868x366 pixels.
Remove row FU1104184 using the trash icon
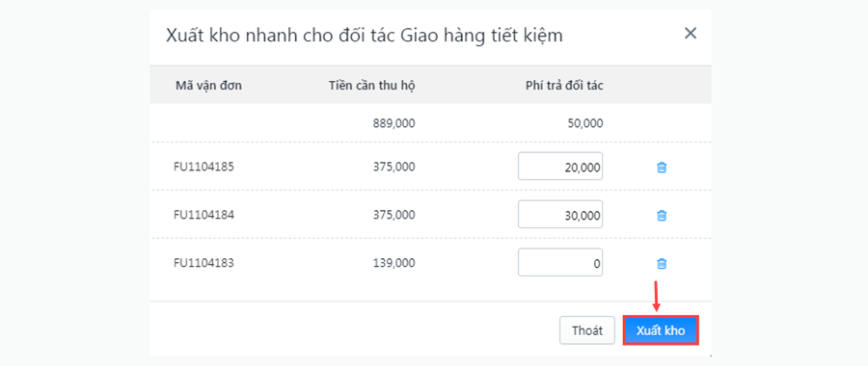click(x=661, y=215)
